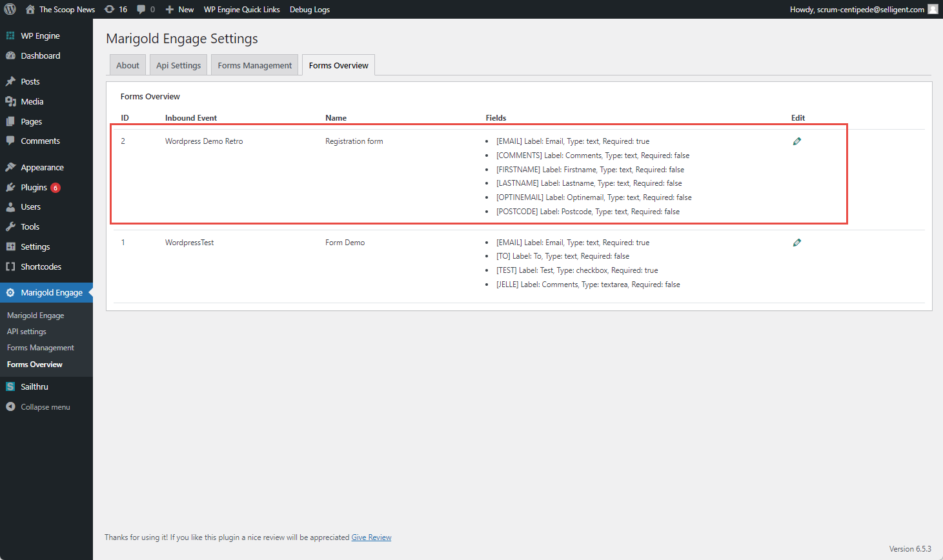This screenshot has height=560, width=943.
Task: Open Shortcodes in the sidebar
Action: click(x=41, y=266)
